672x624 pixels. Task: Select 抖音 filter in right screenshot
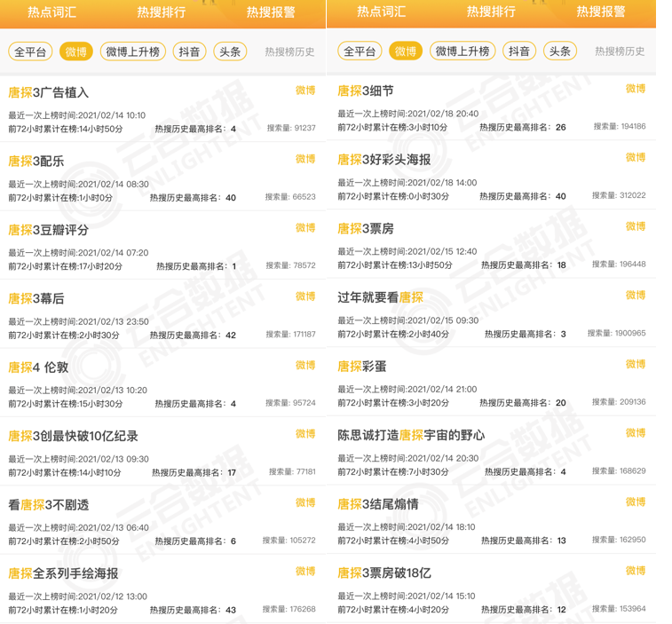coord(519,51)
